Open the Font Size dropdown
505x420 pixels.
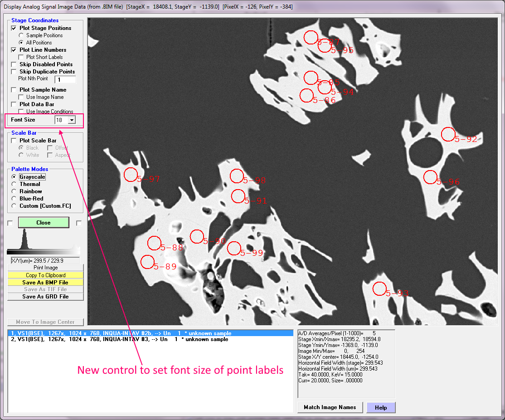tap(72, 120)
